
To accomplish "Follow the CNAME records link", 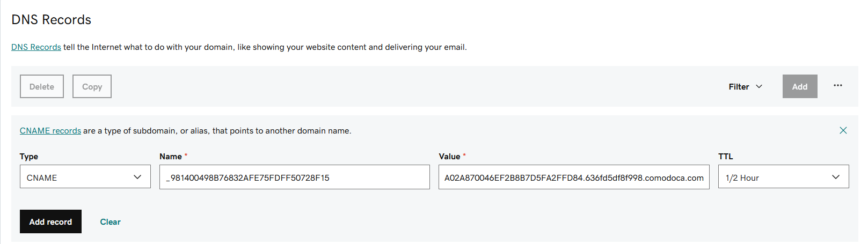I will click(50, 131).
